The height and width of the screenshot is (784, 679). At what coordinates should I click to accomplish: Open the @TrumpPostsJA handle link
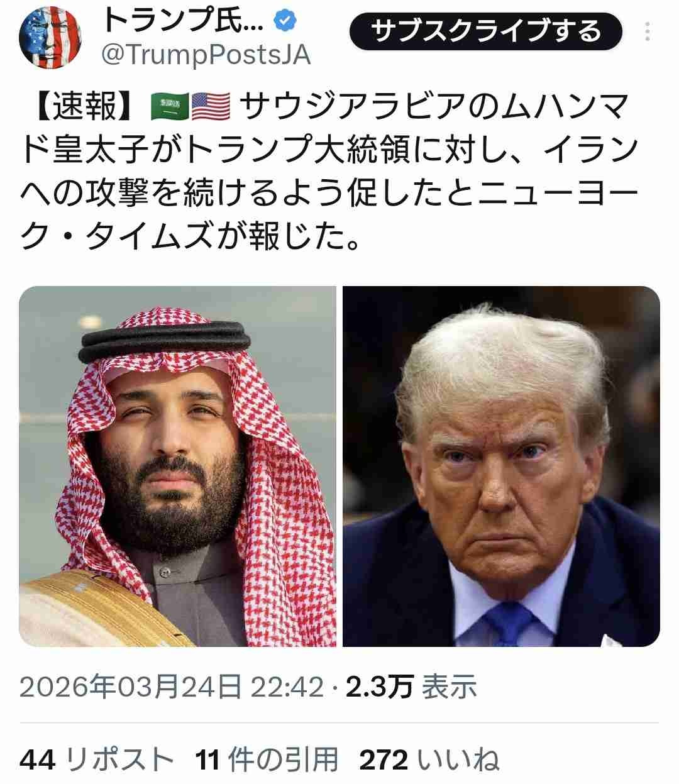tap(206, 55)
